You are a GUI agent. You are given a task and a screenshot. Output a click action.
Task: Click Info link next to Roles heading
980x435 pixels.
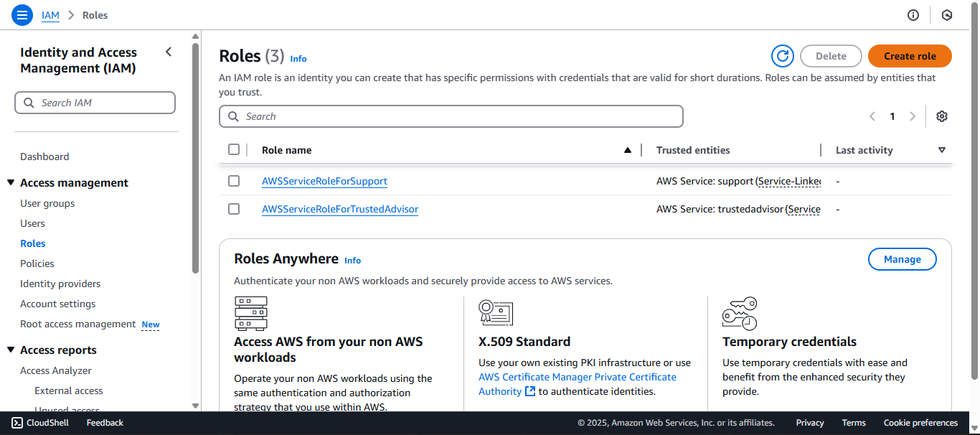pos(298,59)
